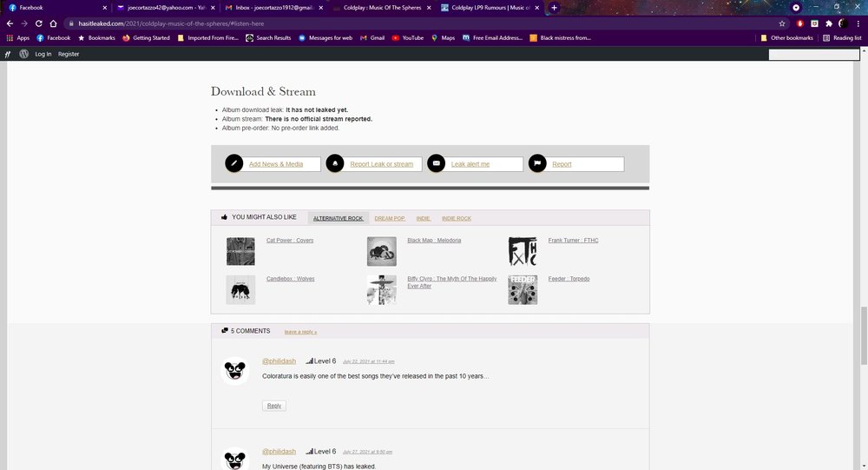Image resolution: width=868 pixels, height=470 pixels.
Task: Open the Messages for web bookmark
Action: point(325,37)
